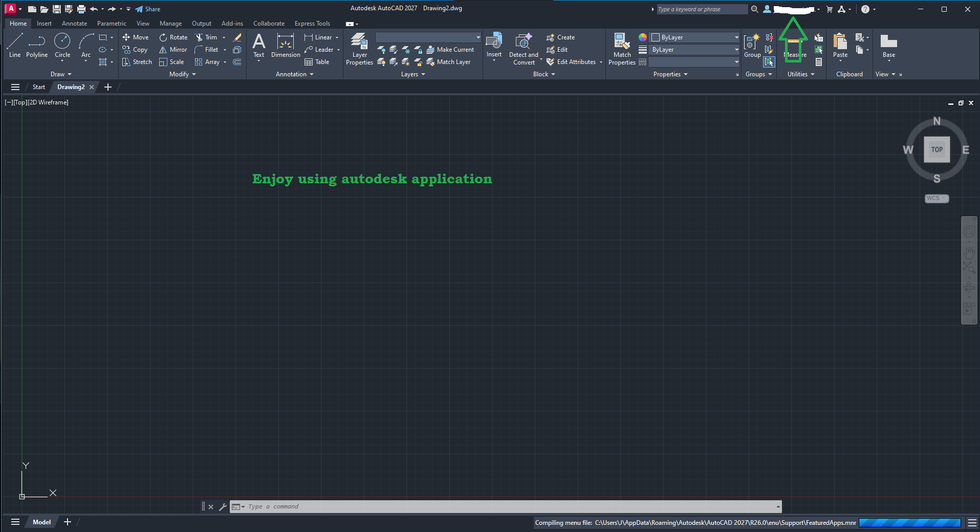Image resolution: width=980 pixels, height=532 pixels.
Task: Click the Share button
Action: 147,9
